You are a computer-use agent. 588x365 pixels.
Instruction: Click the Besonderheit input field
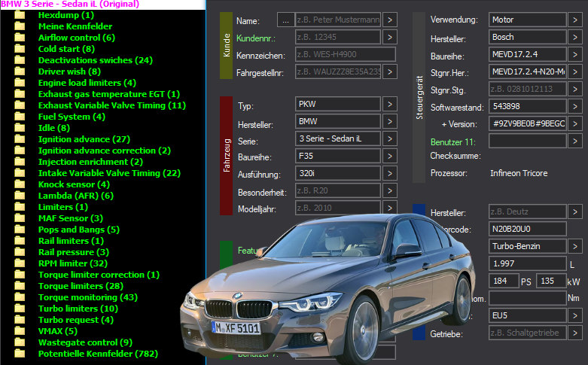[338, 190]
